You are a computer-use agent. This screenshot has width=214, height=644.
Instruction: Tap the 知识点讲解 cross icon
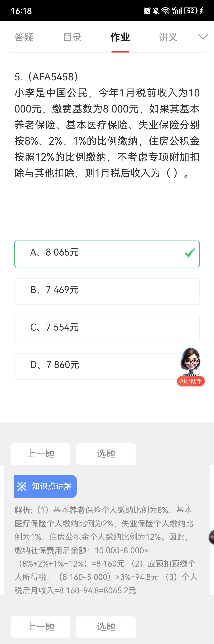tap(22, 486)
